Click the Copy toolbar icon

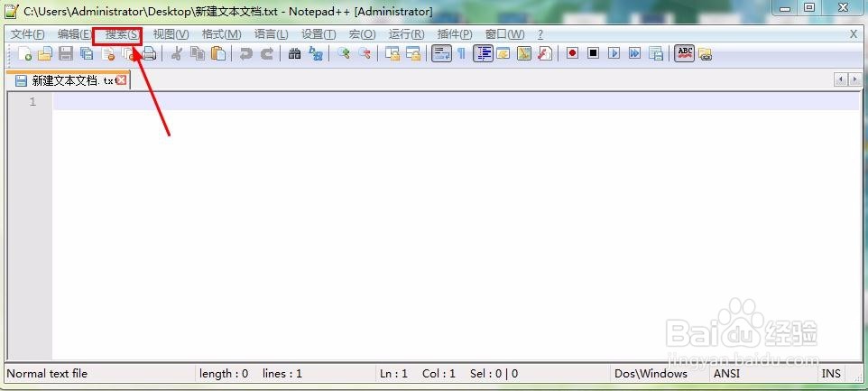click(198, 53)
